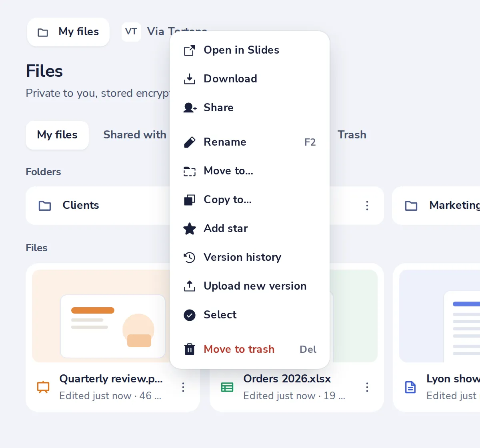This screenshot has height=448, width=480.
Task: Choose Open in Slides from context menu
Action: pyautogui.click(x=250, y=50)
